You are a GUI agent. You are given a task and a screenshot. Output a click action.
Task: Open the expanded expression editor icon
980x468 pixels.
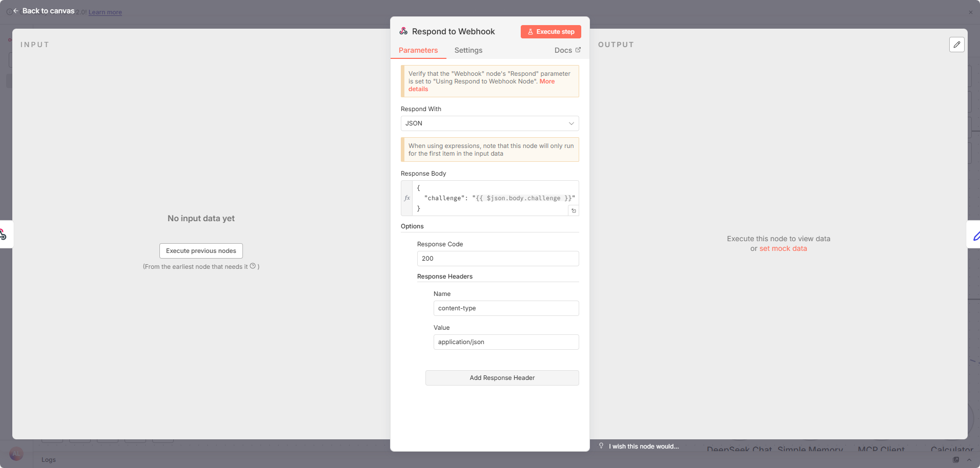(574, 210)
